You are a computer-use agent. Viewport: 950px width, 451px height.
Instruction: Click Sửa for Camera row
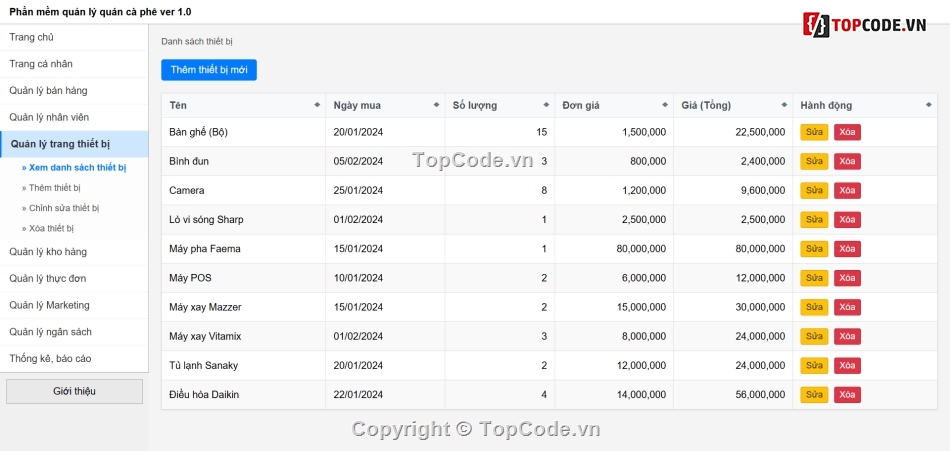coord(814,190)
